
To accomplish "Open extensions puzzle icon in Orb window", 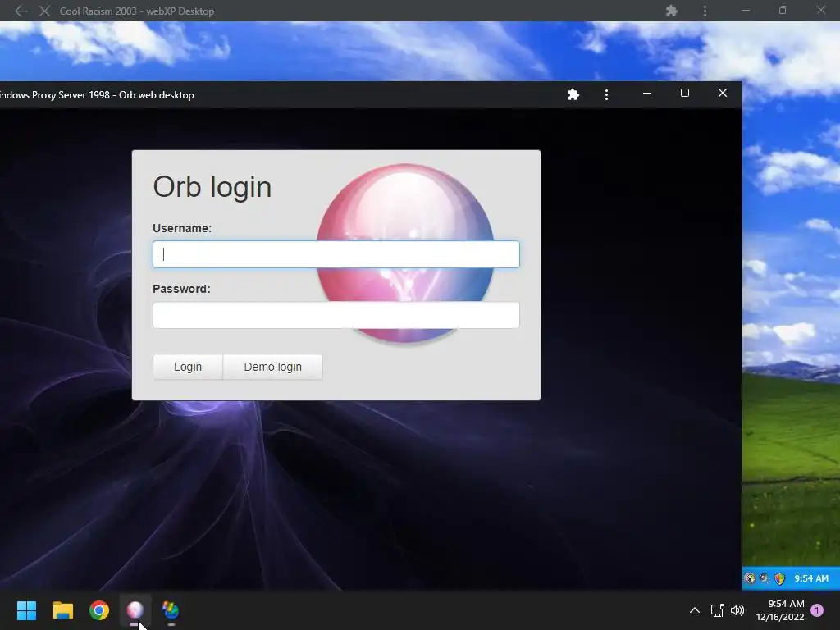I will point(573,95).
